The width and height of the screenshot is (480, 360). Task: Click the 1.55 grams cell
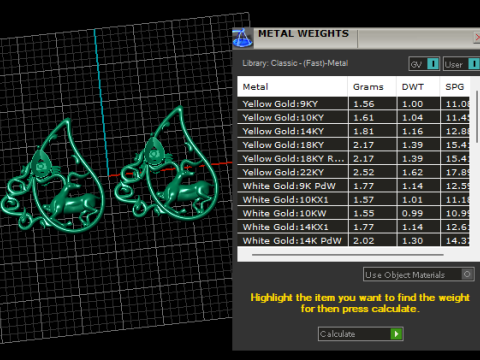tap(372, 213)
